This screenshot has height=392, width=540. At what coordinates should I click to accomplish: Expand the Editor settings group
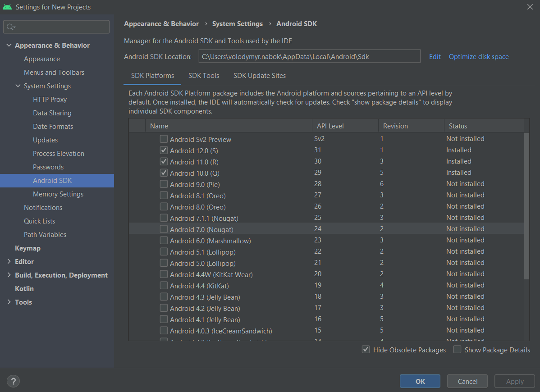[x=9, y=262]
